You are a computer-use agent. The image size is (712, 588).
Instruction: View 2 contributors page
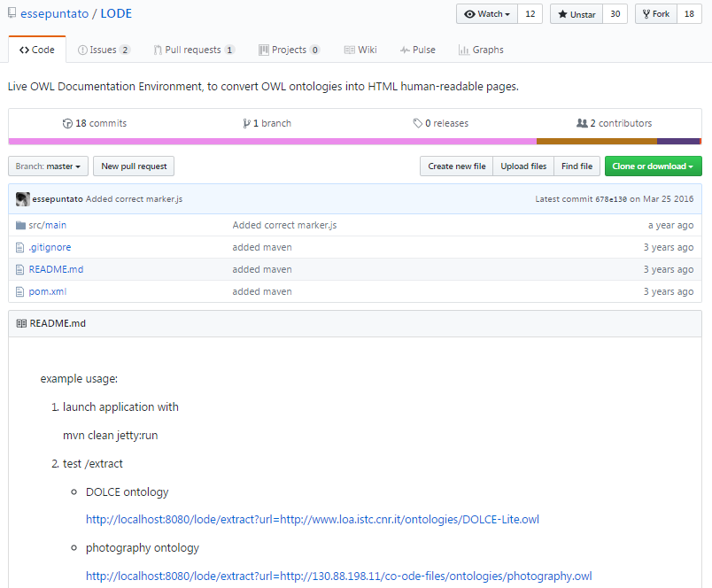(614, 123)
